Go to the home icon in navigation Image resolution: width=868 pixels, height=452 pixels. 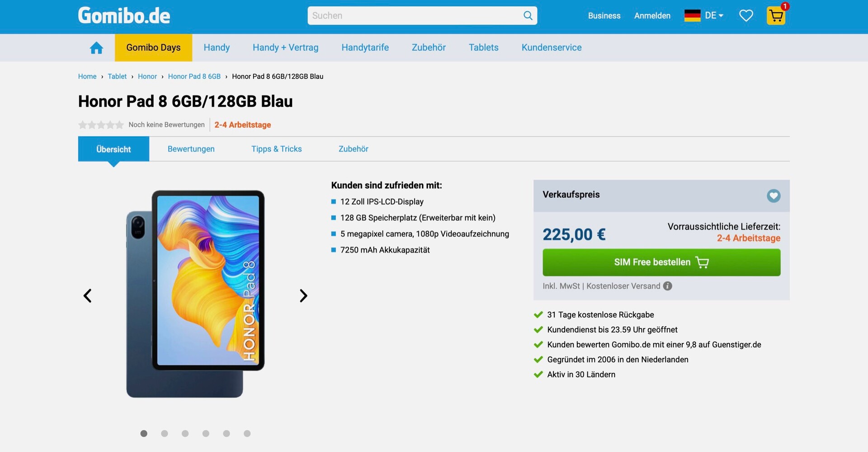tap(96, 48)
